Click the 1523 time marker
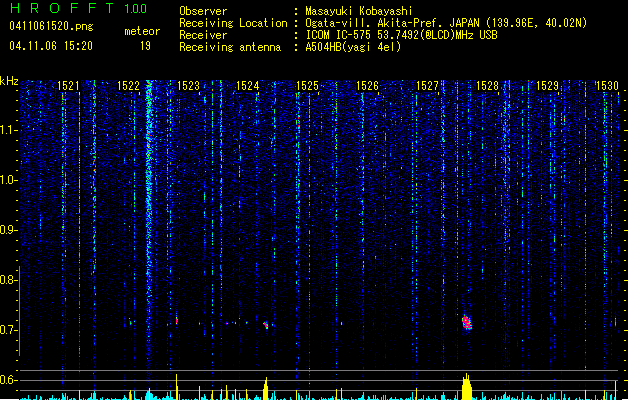The height and width of the screenshot is (400, 629). (188, 86)
